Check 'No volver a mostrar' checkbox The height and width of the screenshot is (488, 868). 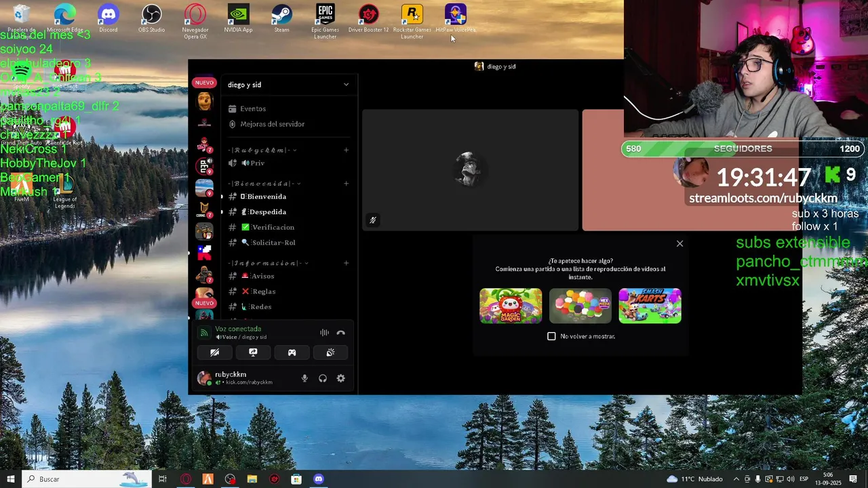pyautogui.click(x=551, y=336)
